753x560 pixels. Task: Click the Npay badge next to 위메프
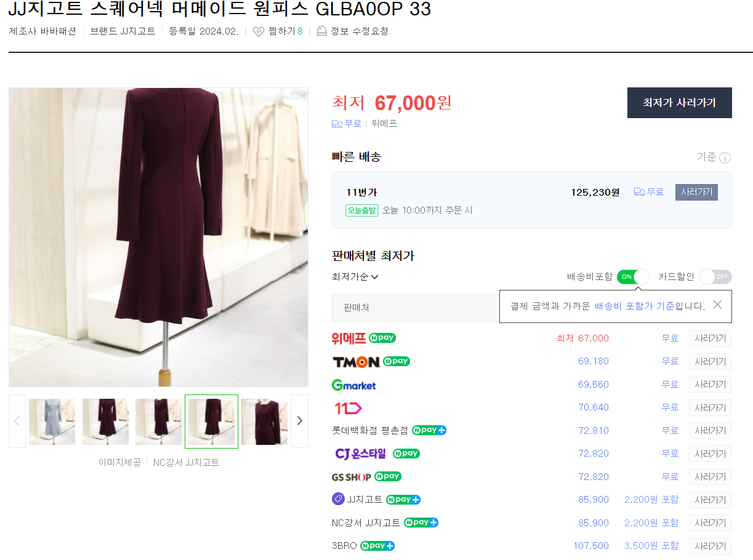(x=382, y=338)
